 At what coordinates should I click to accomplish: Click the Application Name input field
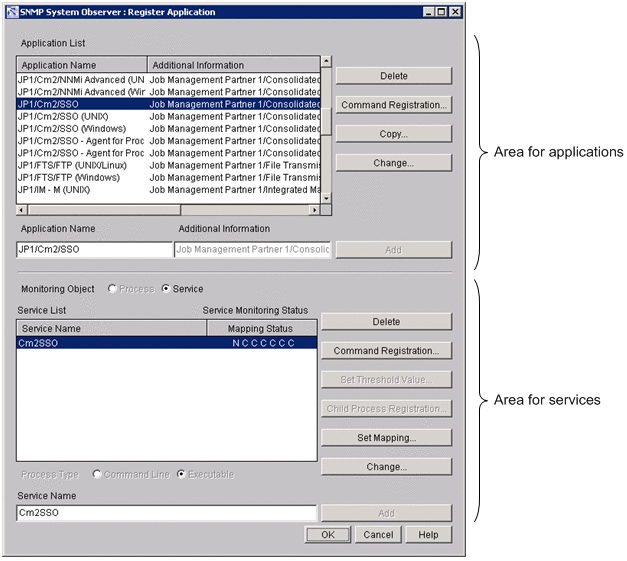(x=94, y=250)
